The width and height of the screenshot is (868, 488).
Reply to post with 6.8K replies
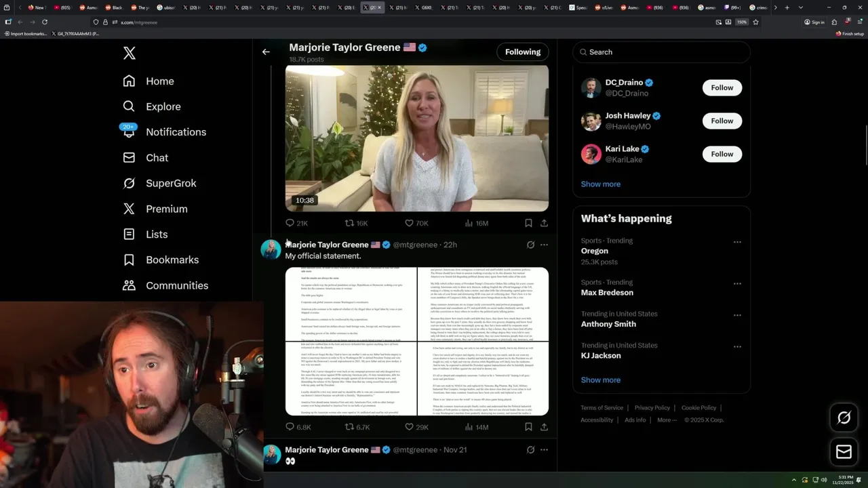pyautogui.click(x=298, y=427)
